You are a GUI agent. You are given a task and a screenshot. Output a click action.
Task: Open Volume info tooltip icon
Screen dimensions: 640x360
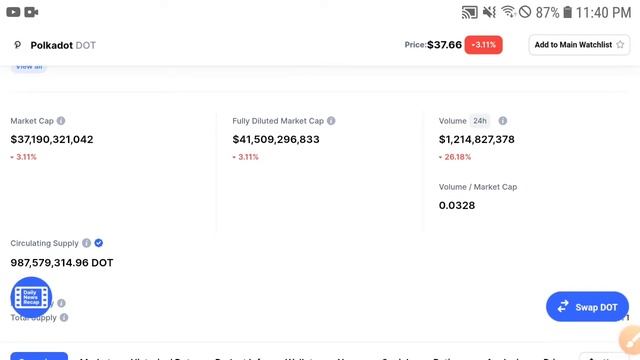click(502, 121)
